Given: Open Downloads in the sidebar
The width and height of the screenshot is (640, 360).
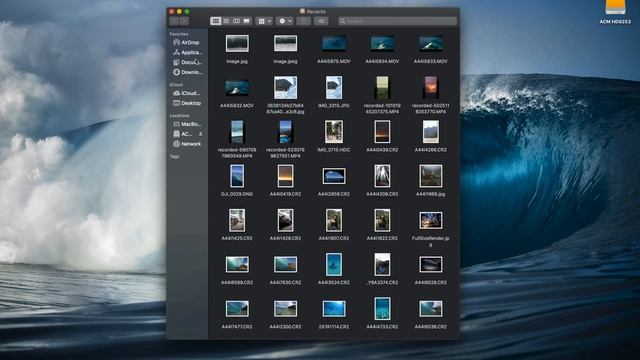Looking at the screenshot, I should click(x=187, y=72).
